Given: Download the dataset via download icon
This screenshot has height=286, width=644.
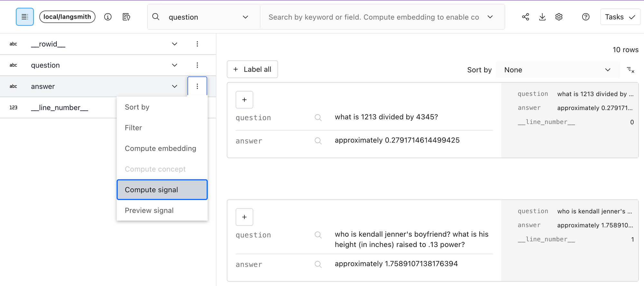Looking at the screenshot, I should pyautogui.click(x=542, y=17).
